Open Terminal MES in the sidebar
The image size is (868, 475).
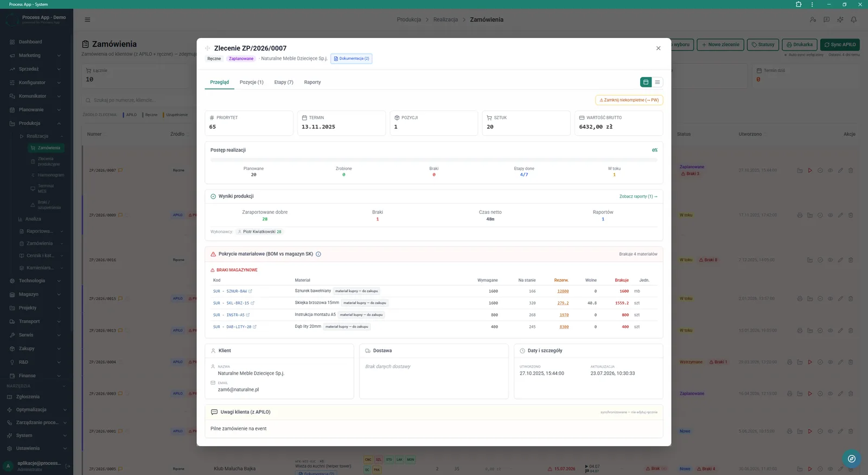pos(46,188)
